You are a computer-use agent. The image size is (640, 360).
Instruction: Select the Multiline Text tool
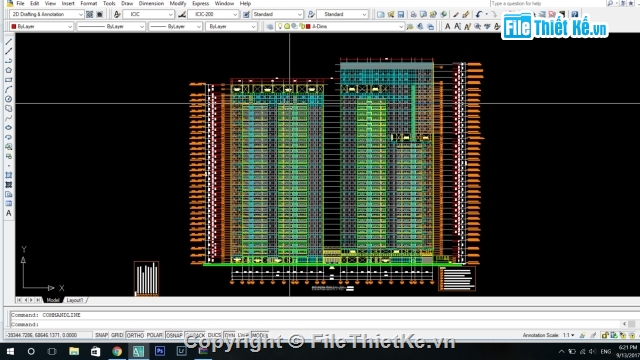[9, 213]
